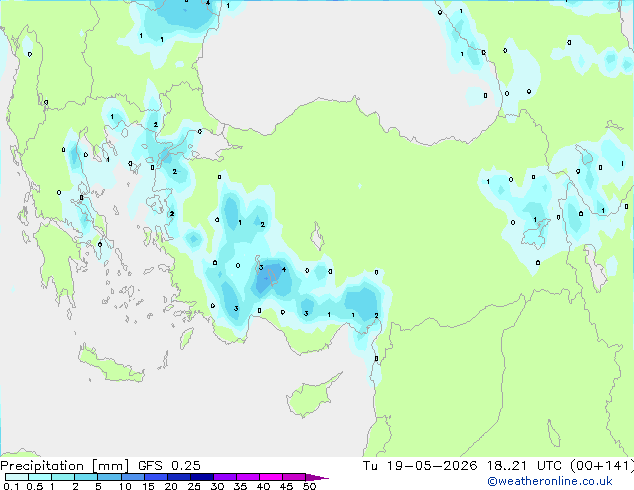Click the value 4 precipitation label in southwest Turkey
Image resolution: width=634 pixels, height=490 pixels.
pyautogui.click(x=284, y=269)
